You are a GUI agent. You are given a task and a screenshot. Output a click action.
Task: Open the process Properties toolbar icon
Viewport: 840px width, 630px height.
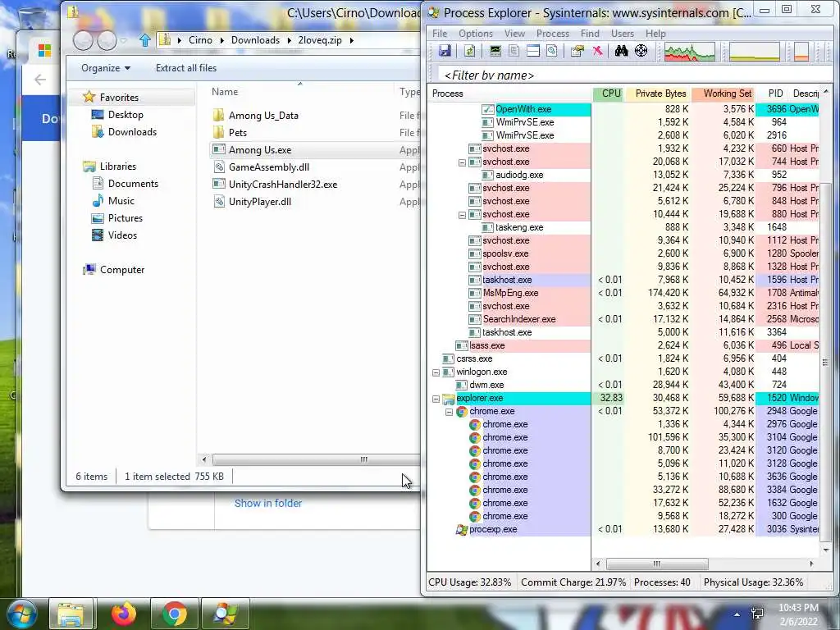(577, 51)
